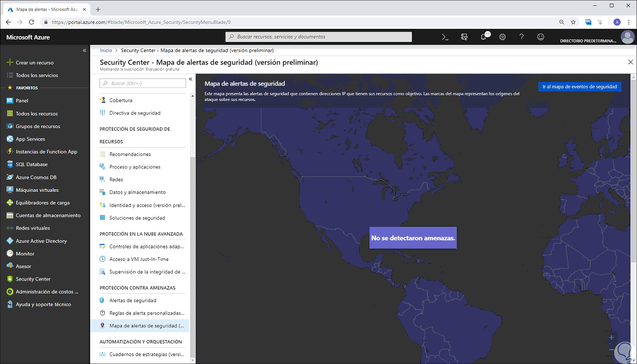Screen dimensions: 637x364
Task: Click Grupos de recursos cube icon
Action: 10,126
